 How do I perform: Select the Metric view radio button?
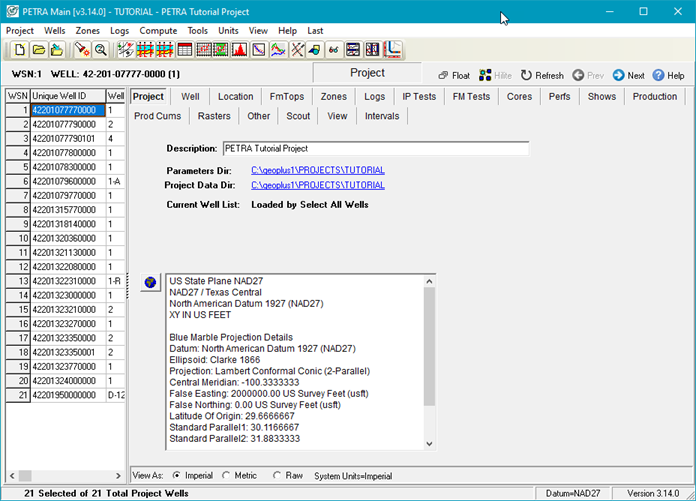pos(226,475)
